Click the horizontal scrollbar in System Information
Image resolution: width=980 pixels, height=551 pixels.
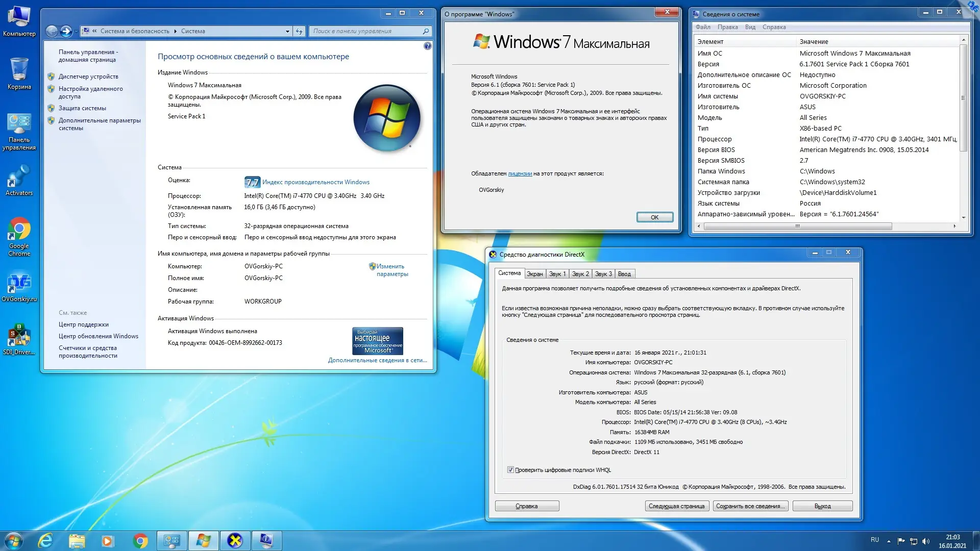click(x=797, y=226)
